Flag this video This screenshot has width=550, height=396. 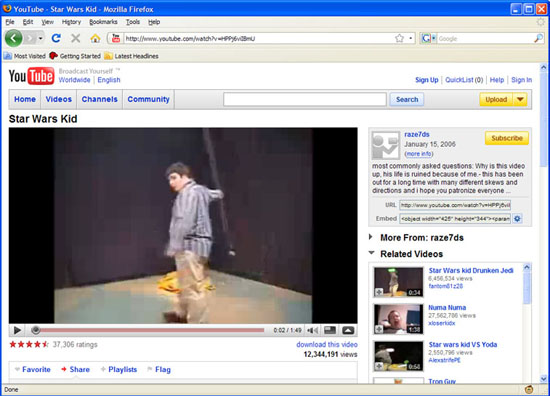point(163,369)
